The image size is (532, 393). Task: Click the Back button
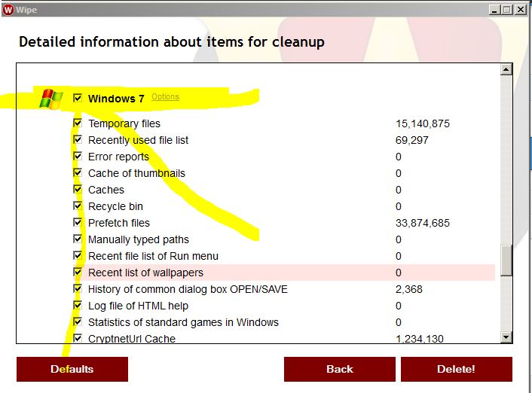[340, 369]
